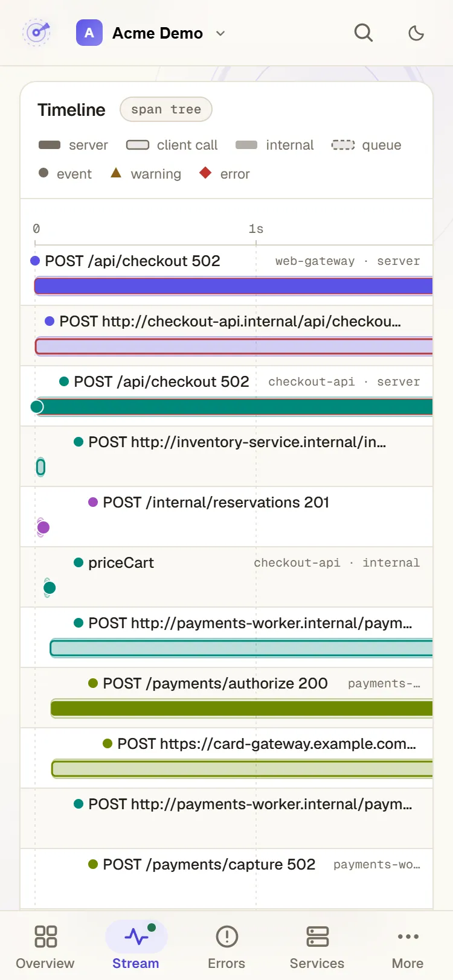Click the priceCart internal span marker
Viewport: 453px width, 980px height.
[x=50, y=588]
